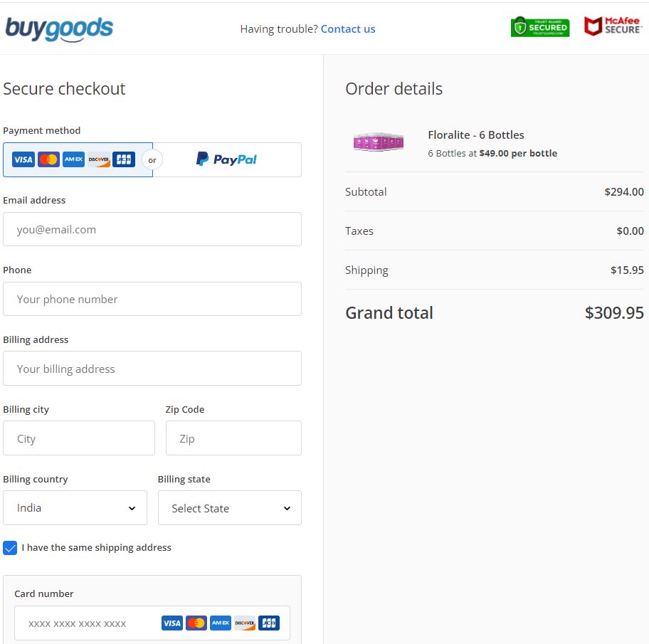
Task: Select the PayPal payment tab
Action: [227, 159]
